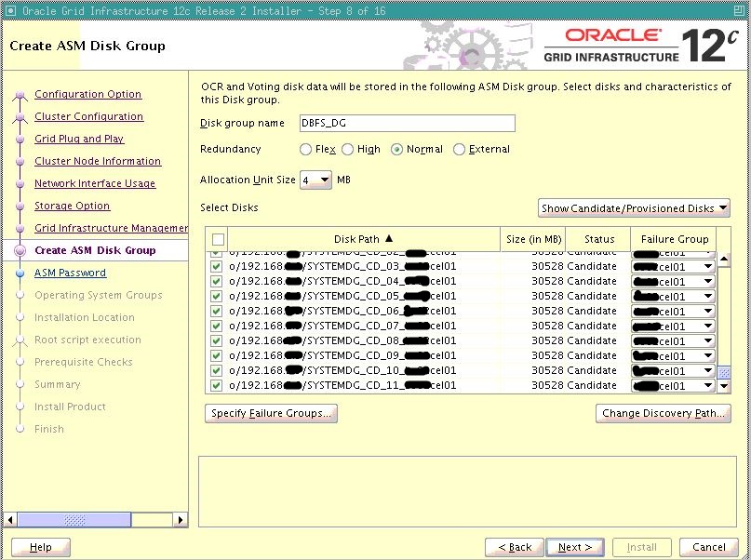Open the Show Candidate/Provisioned Disks dropdown
751x560 pixels.
click(x=634, y=208)
